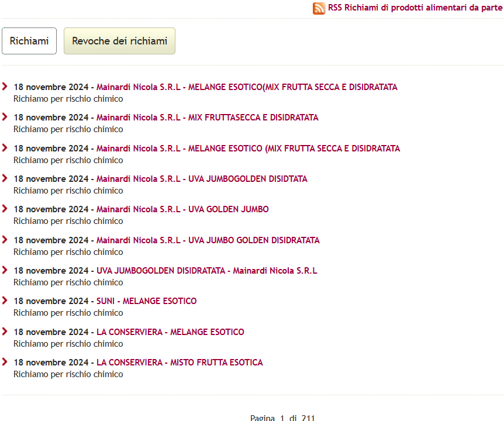Open LA CONSERVIERA - MISTO FRUTTA ESOTICA
This screenshot has height=421, width=504.
[179, 363]
